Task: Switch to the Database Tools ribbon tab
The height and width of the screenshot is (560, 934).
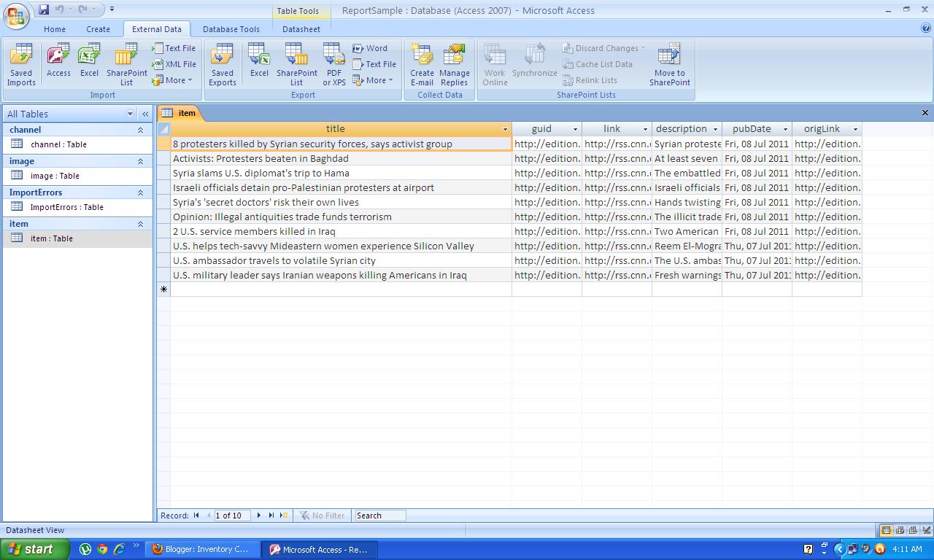Action: pyautogui.click(x=231, y=29)
